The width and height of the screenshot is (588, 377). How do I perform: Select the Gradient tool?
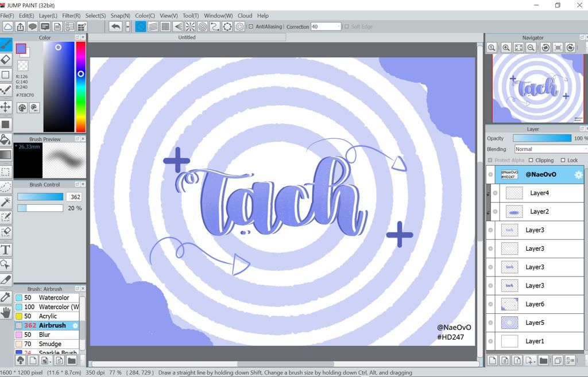(6, 154)
